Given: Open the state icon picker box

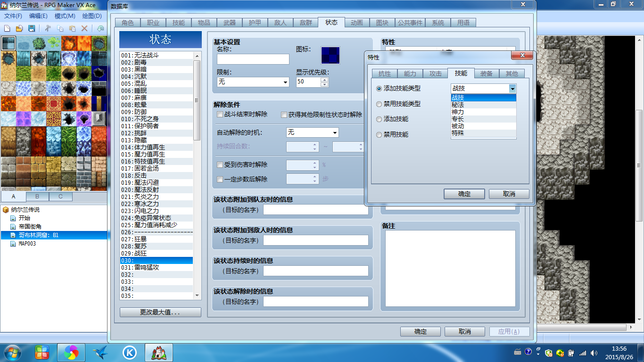Looking at the screenshot, I should tap(330, 55).
